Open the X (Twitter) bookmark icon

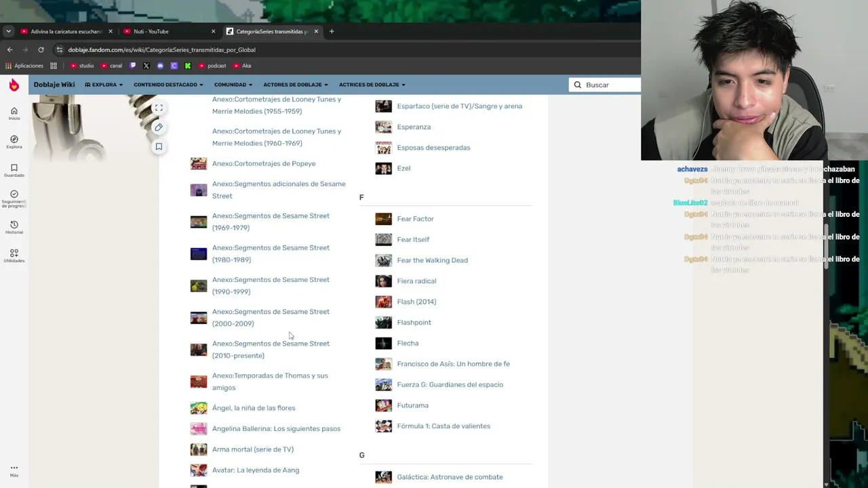146,66
